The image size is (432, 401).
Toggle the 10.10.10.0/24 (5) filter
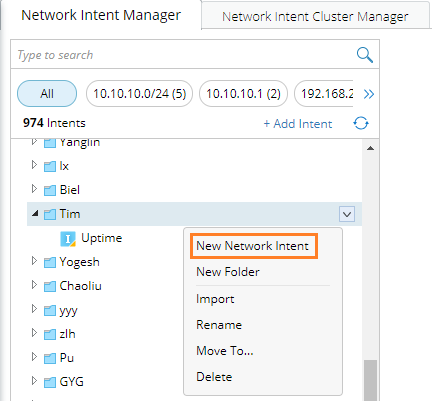[139, 94]
